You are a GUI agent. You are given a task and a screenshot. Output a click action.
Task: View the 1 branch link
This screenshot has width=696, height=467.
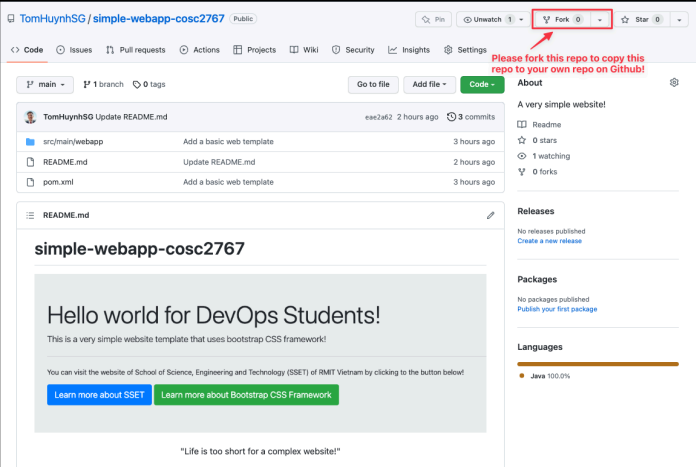[103, 84]
